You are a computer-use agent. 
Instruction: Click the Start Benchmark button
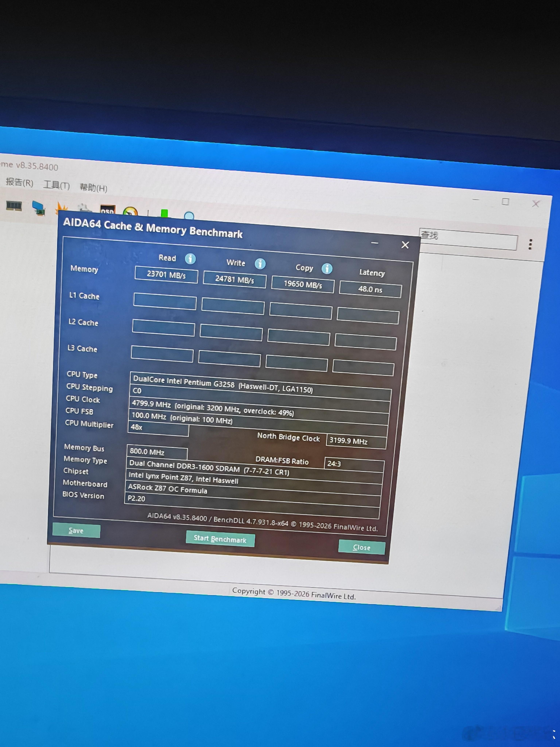point(220,539)
